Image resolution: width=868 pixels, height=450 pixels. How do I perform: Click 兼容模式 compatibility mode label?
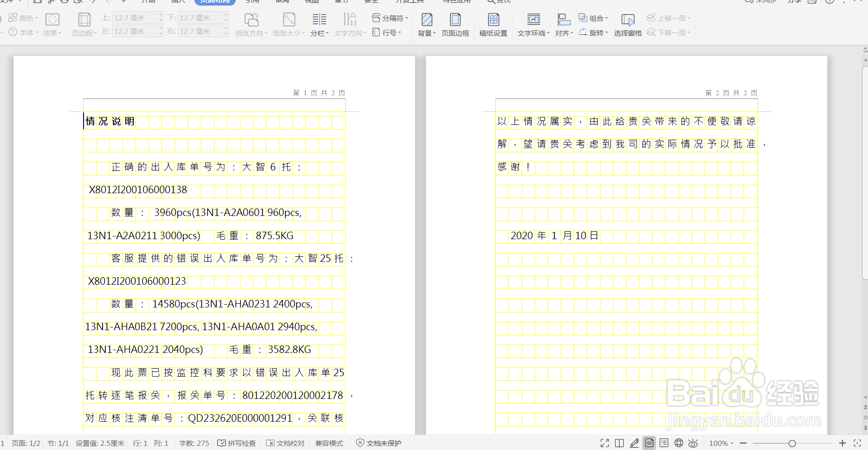pos(329,443)
